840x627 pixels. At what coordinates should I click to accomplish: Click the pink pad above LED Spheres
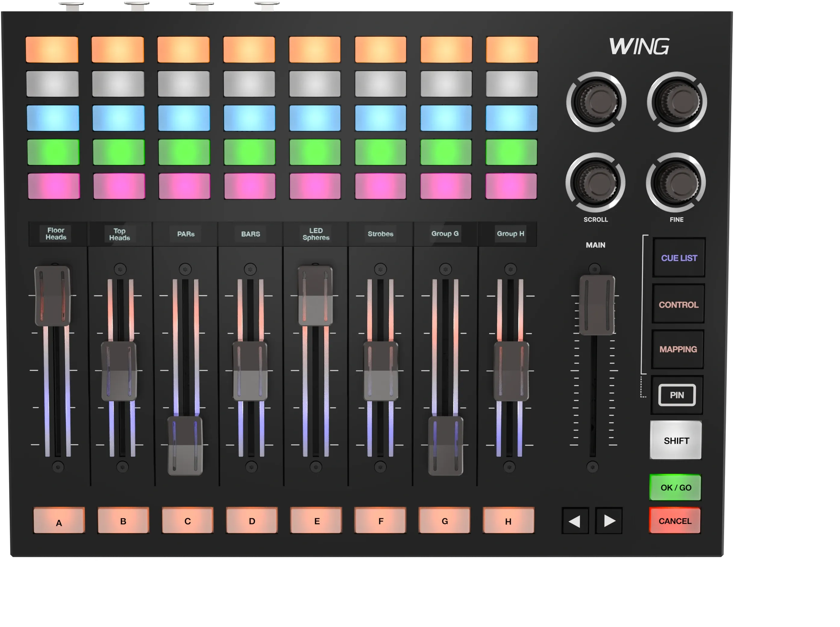315,186
